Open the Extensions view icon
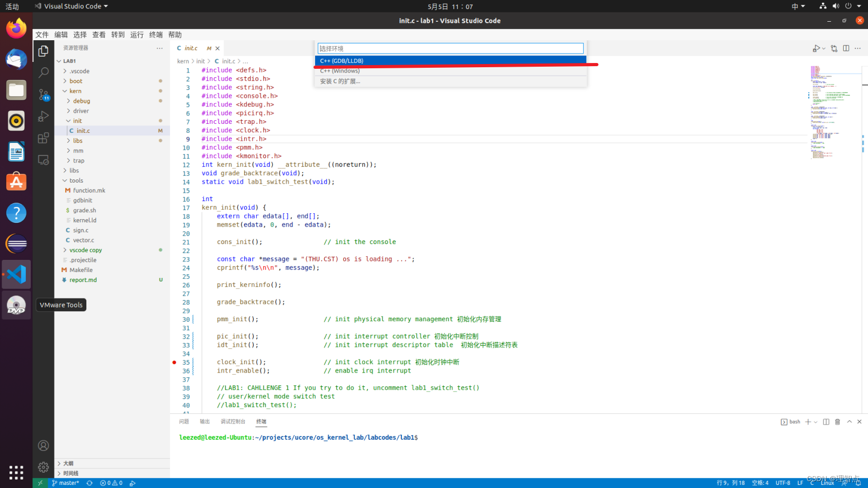 [43, 138]
